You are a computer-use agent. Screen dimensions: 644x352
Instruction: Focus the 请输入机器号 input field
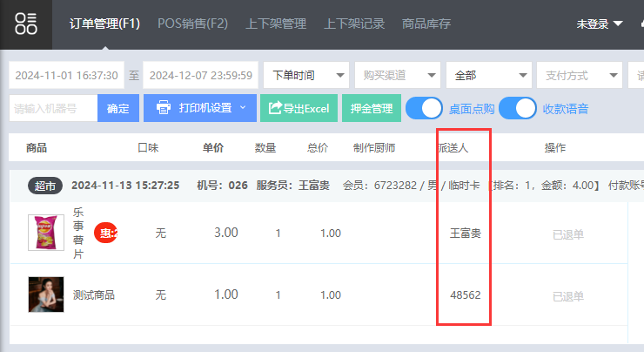53,108
